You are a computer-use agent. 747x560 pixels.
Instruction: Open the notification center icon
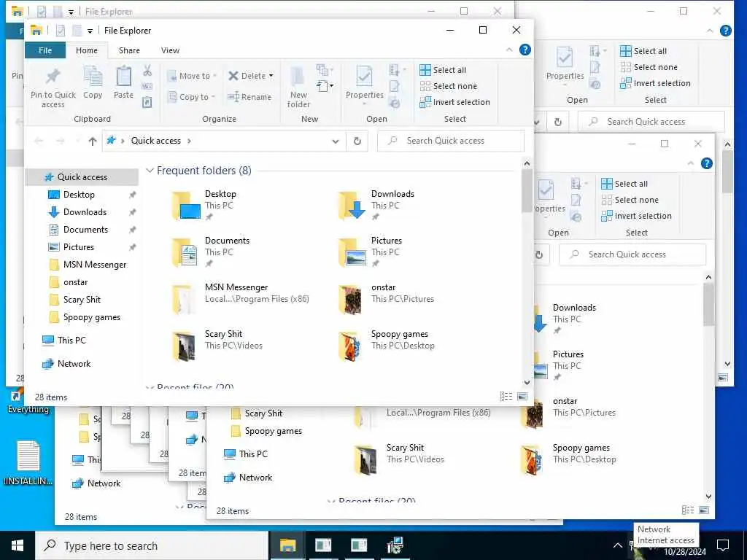tap(723, 545)
